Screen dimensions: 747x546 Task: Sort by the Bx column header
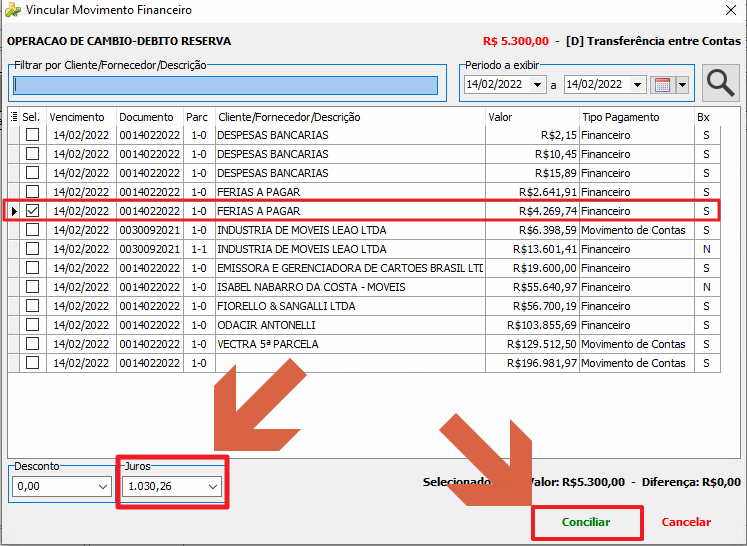pyautogui.click(x=707, y=117)
